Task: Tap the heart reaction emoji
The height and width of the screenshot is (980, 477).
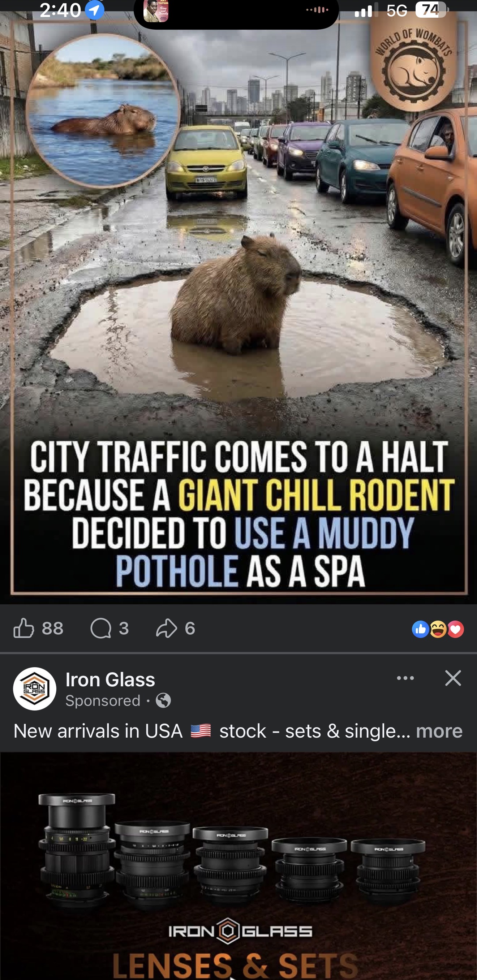Action: tap(455, 629)
